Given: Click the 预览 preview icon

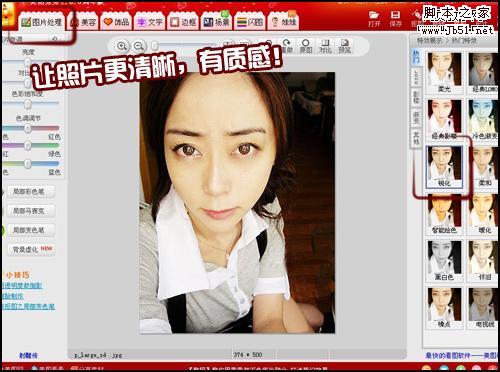Looking at the screenshot, I should [x=344, y=46].
